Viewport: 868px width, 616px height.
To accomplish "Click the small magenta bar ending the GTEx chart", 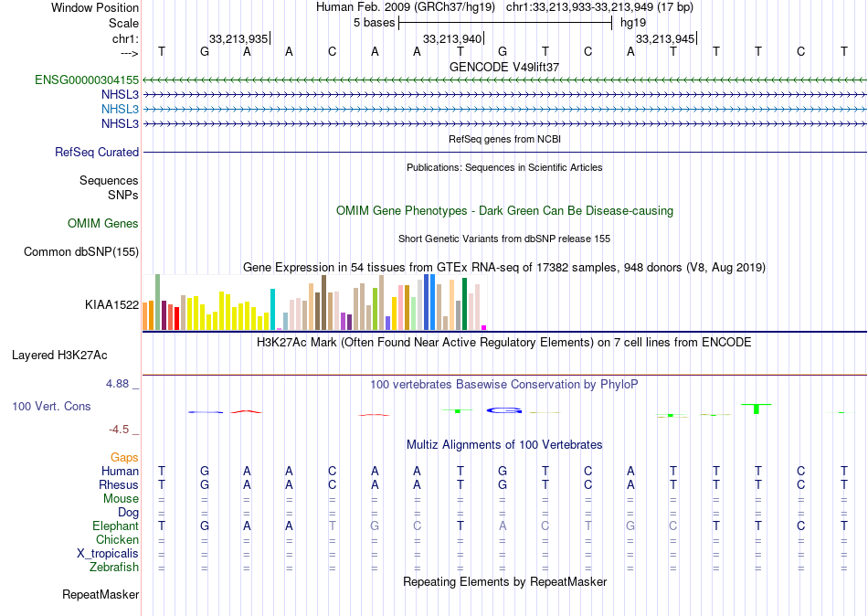I will coord(484,328).
